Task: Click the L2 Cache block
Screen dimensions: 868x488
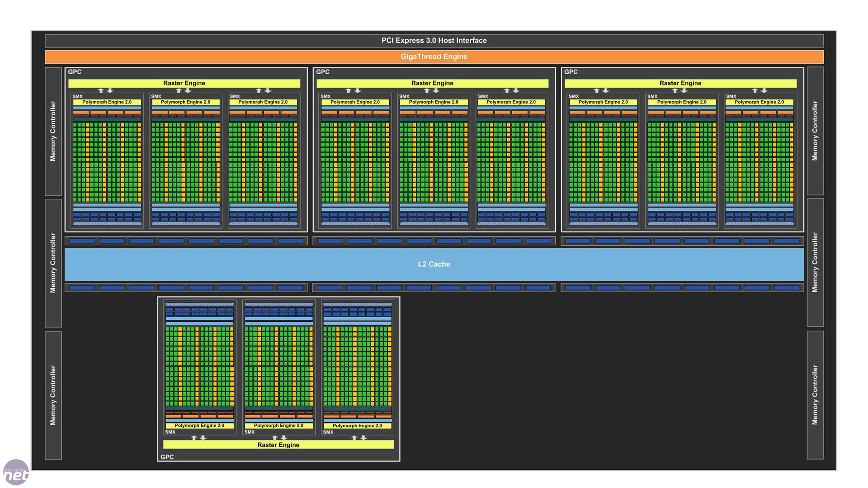Action: coord(433,265)
